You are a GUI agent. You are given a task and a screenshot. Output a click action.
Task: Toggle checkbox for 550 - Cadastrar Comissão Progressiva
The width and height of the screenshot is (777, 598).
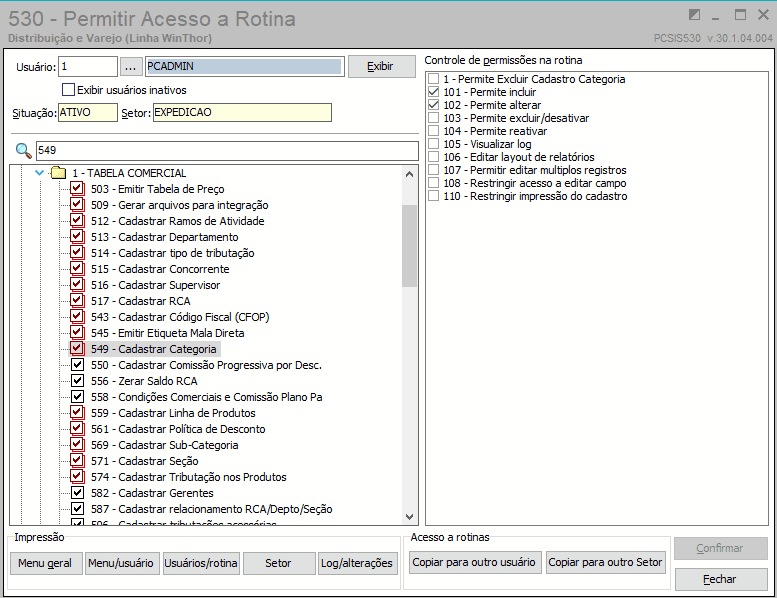point(77,365)
